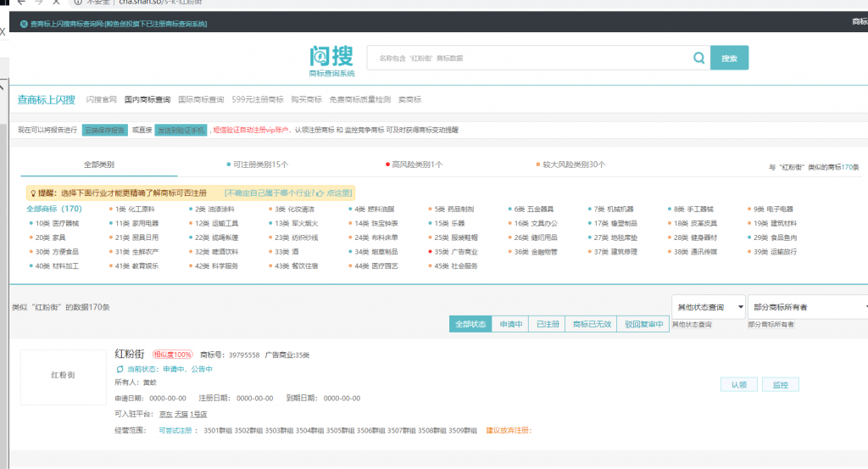This screenshot has width=868, height=469.
Task: Filter results by 申请中 status
Action: coord(510,324)
